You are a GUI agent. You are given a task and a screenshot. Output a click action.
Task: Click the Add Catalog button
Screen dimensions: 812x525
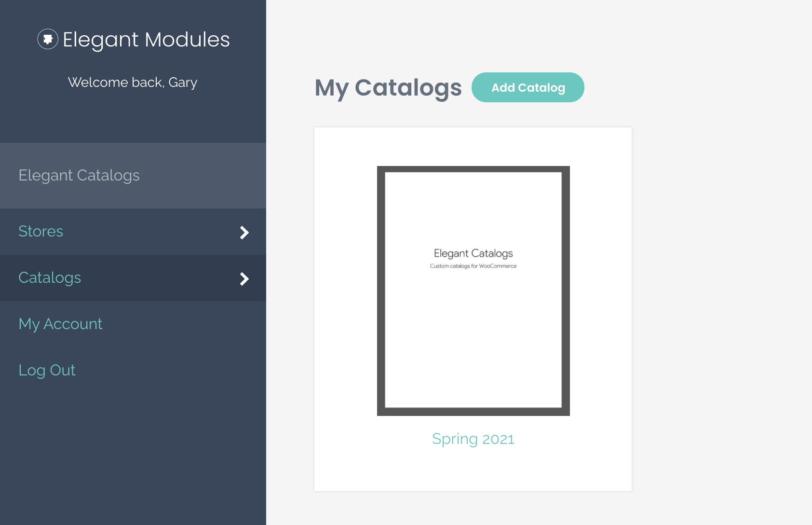[528, 87]
